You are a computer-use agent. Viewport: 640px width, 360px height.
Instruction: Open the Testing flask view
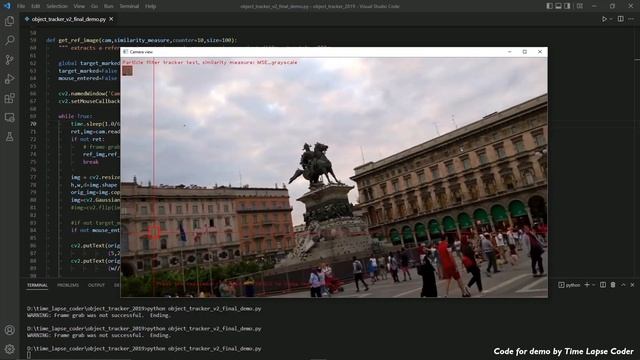(x=9, y=137)
